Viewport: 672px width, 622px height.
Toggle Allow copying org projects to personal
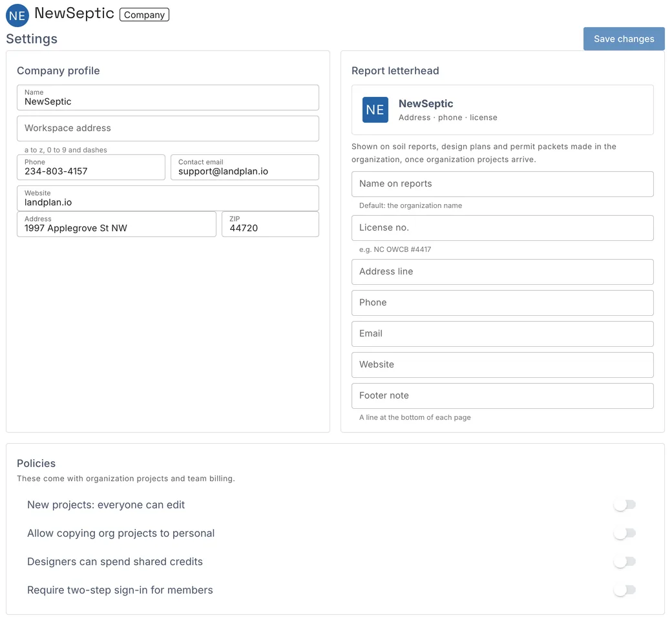[624, 534]
